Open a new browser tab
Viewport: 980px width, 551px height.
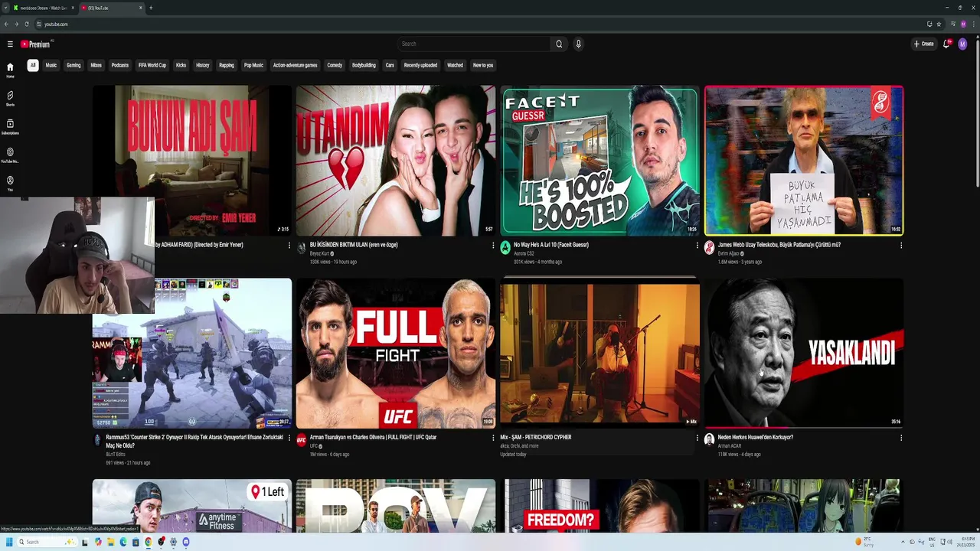pyautogui.click(x=151, y=8)
